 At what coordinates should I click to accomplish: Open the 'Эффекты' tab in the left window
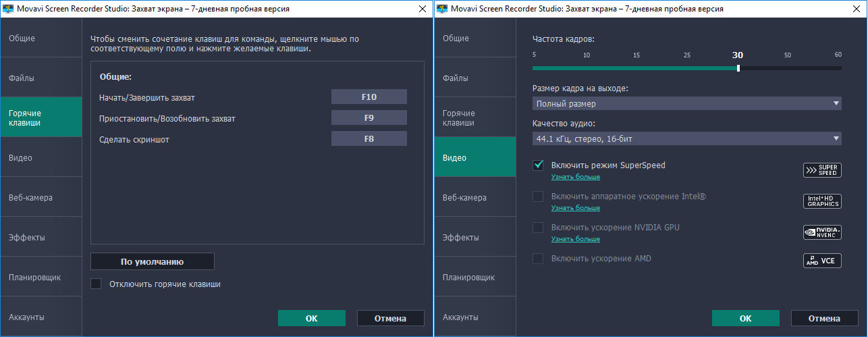pyautogui.click(x=40, y=237)
